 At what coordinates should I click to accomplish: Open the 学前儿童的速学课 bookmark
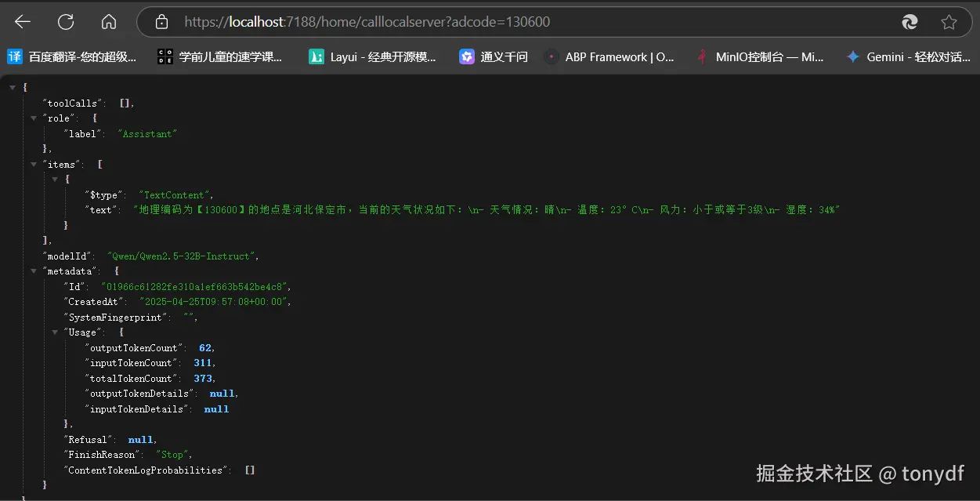220,56
